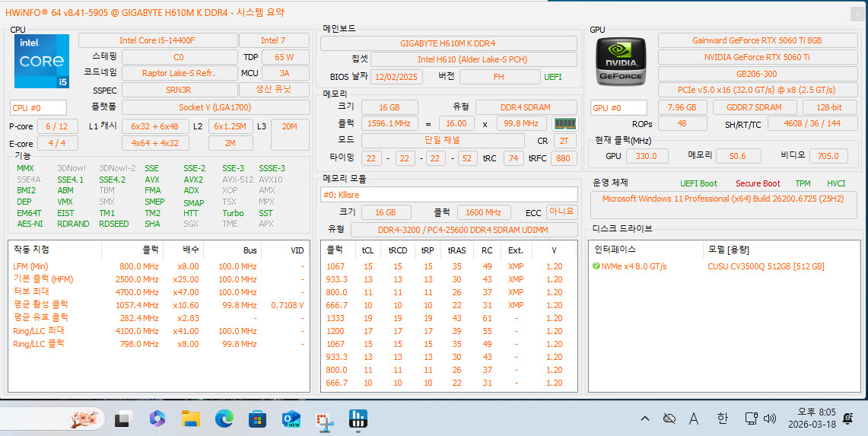The image size is (868, 436).
Task: Click the '4608 / 36 / 144' shader field
Action: point(812,123)
